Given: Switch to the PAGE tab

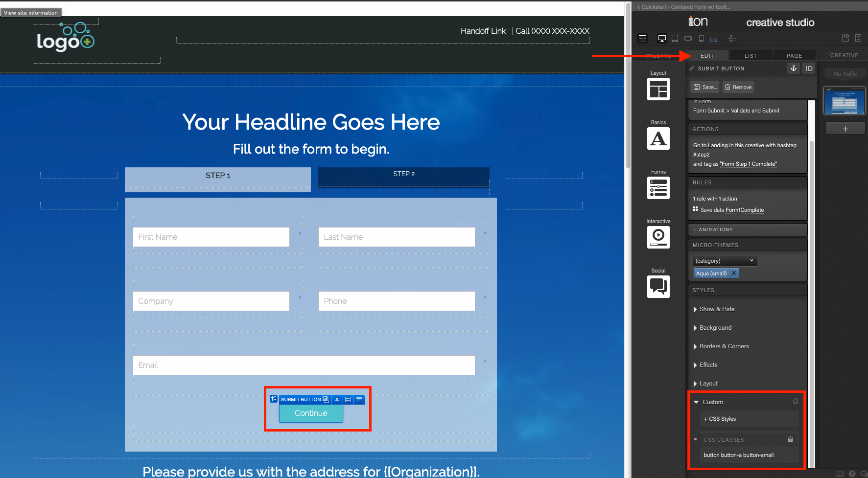Looking at the screenshot, I should [794, 55].
